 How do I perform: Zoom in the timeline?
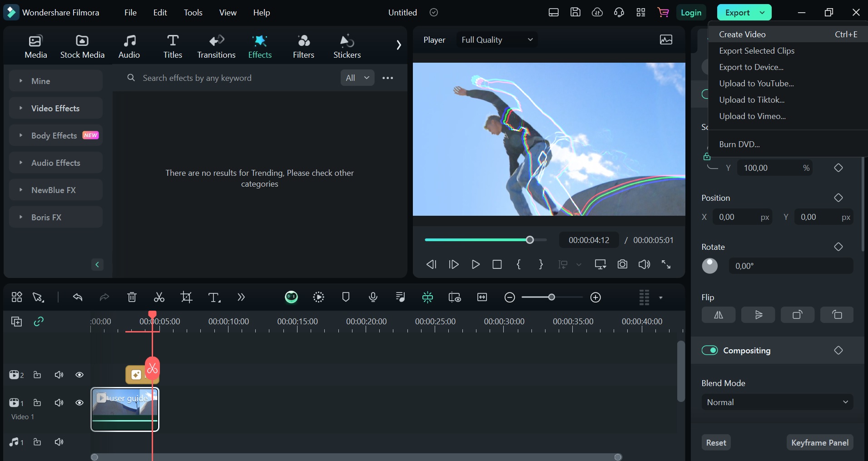point(595,297)
